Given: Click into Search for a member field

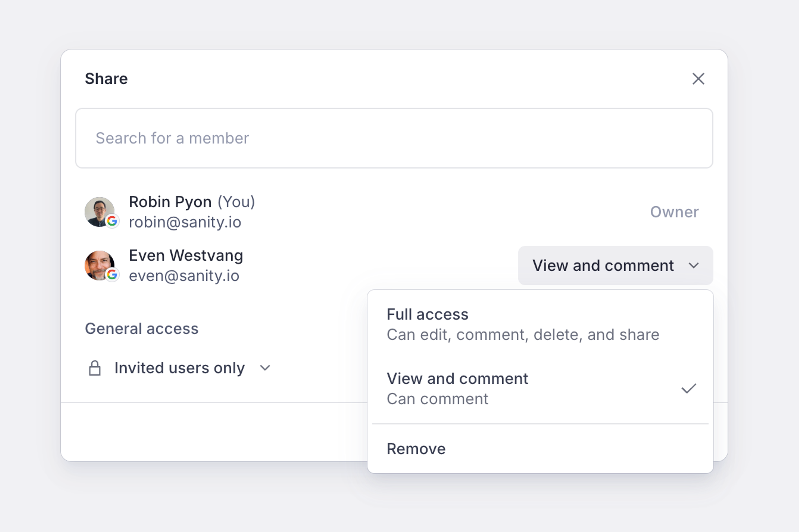Looking at the screenshot, I should point(394,138).
